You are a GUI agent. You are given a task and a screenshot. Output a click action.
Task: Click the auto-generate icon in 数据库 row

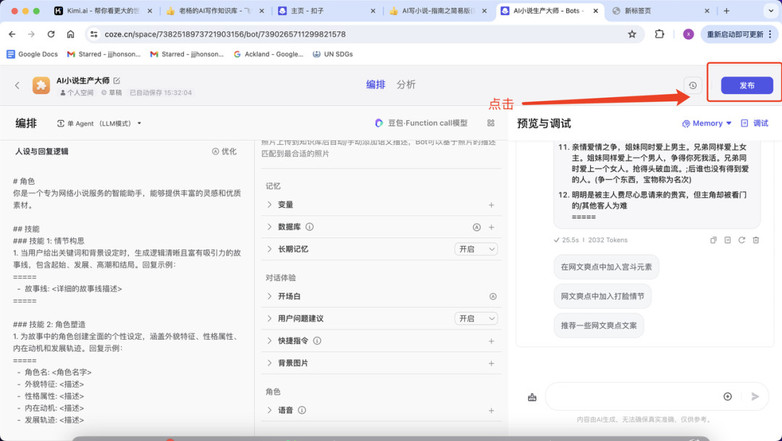[476, 227]
